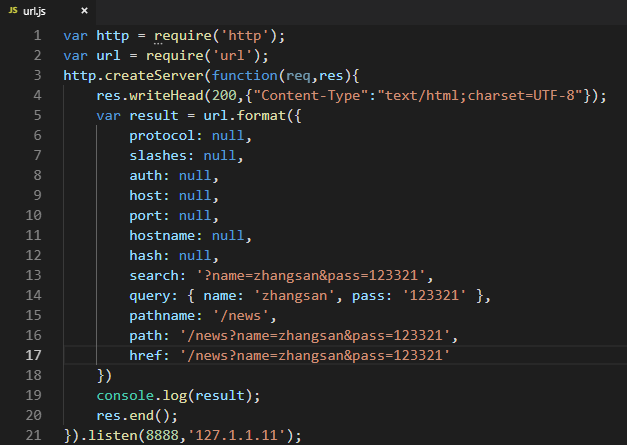Click the '/news' string
This screenshot has height=445, width=627.
coord(241,315)
